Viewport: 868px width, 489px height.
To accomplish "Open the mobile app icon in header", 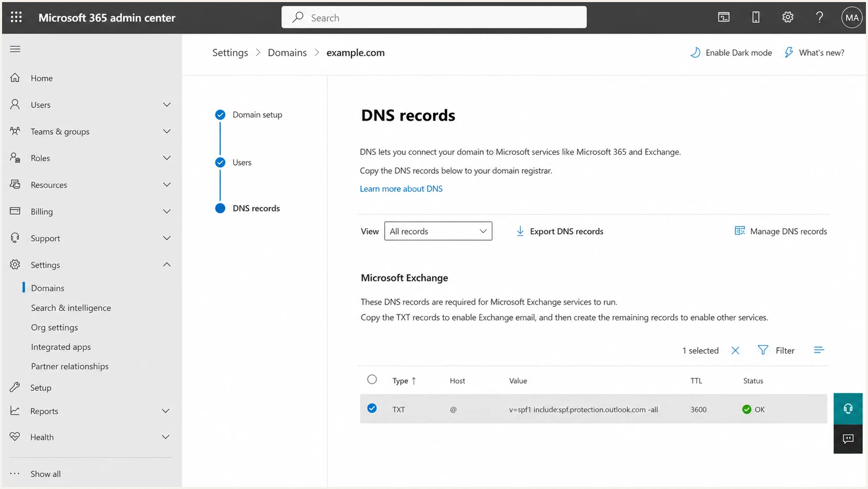I will pos(756,17).
